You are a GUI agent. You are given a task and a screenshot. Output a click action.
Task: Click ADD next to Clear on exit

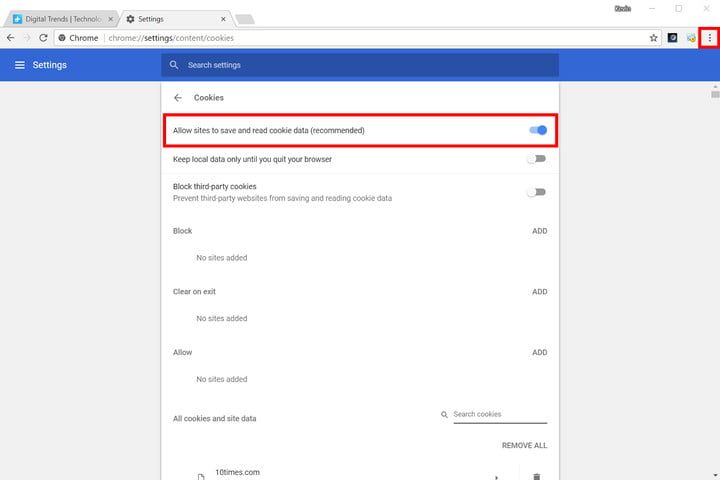(x=539, y=292)
